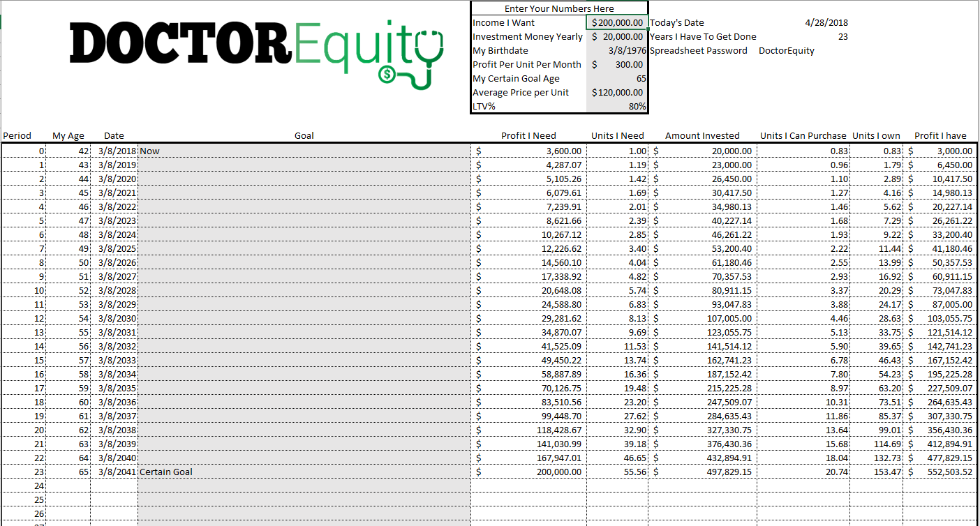Screen dimensions: 980x526
Task: Click the Years I Have To Get Done value 23
Action: 842,36
